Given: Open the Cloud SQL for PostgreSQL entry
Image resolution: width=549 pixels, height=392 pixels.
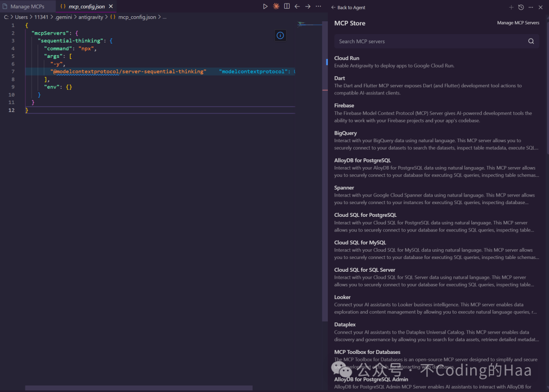Looking at the screenshot, I should click(x=437, y=222).
